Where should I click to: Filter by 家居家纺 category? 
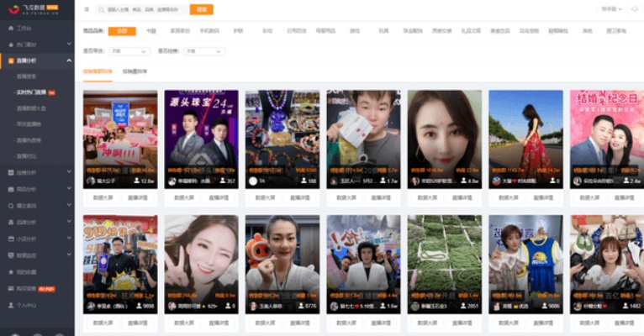pyautogui.click(x=180, y=31)
